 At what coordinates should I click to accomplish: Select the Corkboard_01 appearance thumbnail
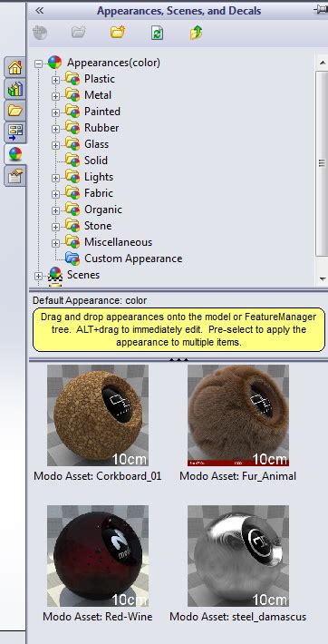click(x=98, y=415)
